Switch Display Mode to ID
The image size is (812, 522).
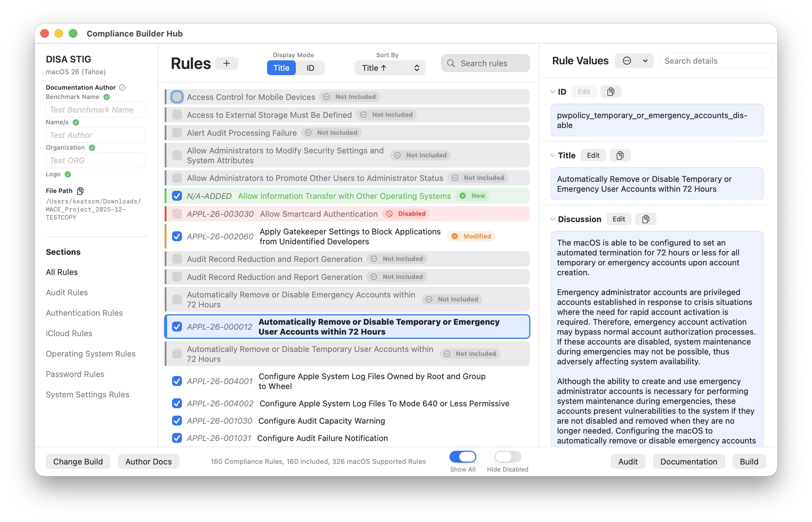click(310, 67)
